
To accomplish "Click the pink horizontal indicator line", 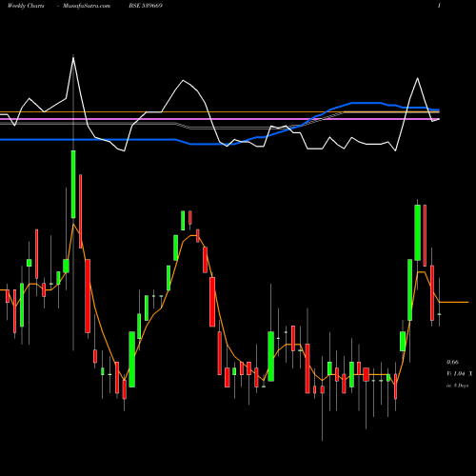I will pos(220,119).
